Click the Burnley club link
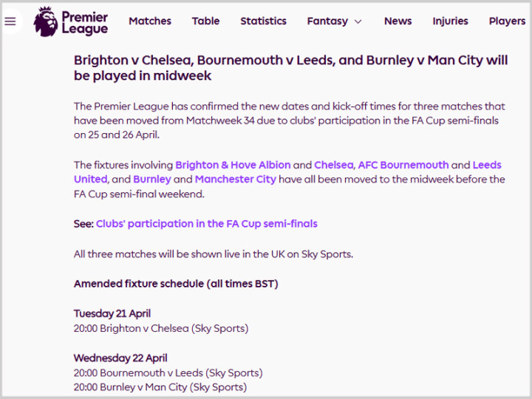The width and height of the screenshot is (532, 399). [x=151, y=179]
